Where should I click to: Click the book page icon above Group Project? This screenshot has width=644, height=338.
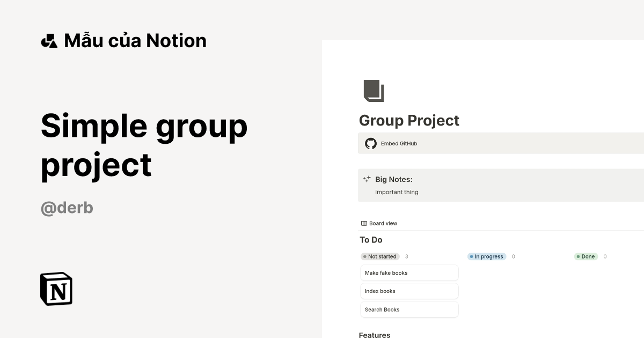tap(374, 90)
